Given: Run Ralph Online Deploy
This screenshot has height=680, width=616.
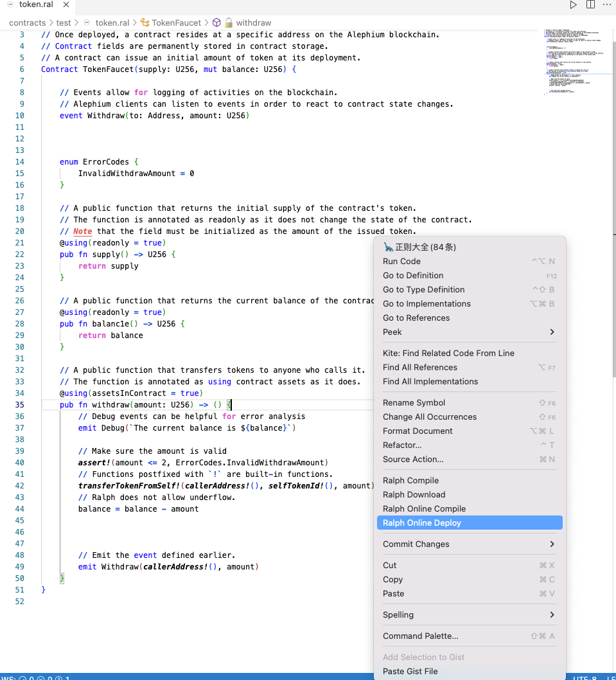Looking at the screenshot, I should point(470,523).
